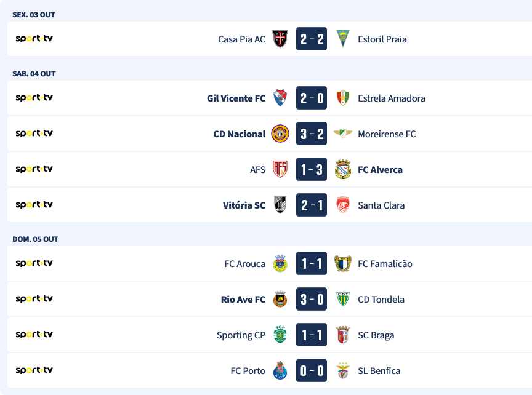Click the FC Alverca club crest
Screen dimensions: 532x395
click(x=343, y=170)
